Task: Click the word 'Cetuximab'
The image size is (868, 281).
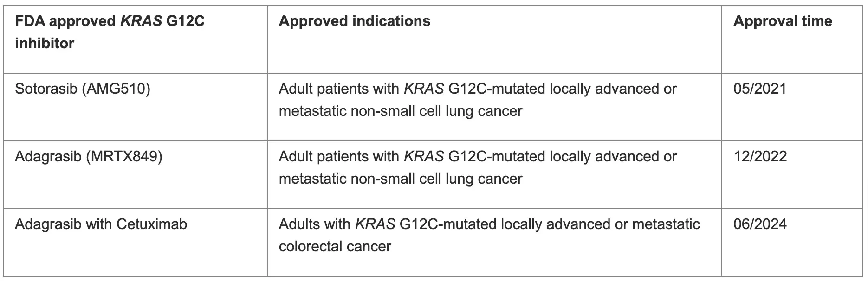Action: (x=152, y=224)
